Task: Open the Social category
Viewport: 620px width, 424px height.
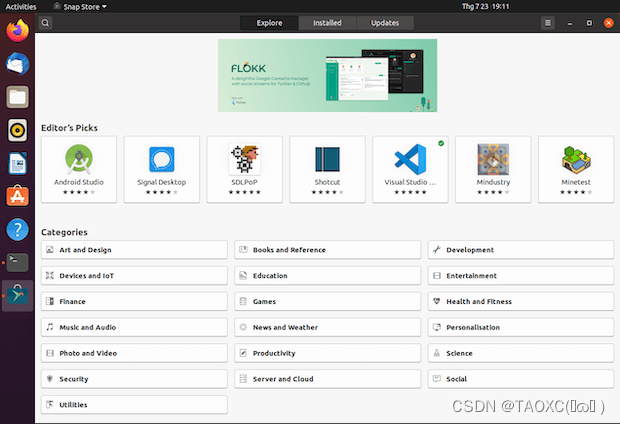Action: click(x=521, y=379)
